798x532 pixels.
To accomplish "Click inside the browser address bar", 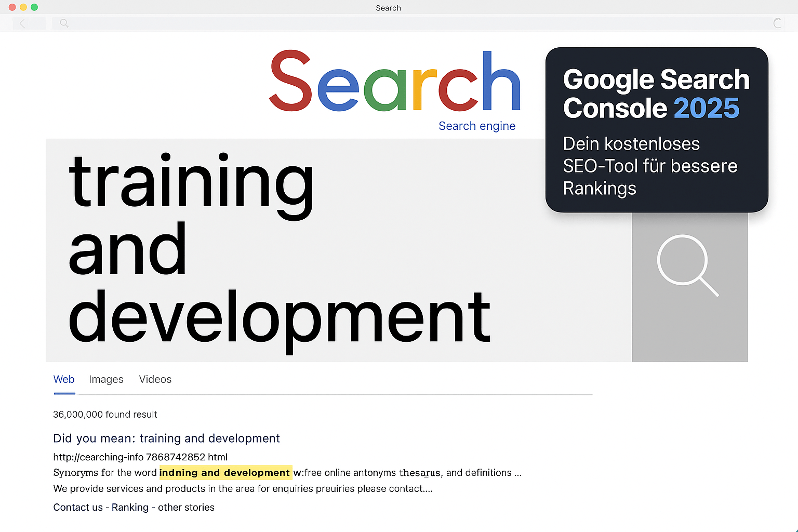I will click(x=364, y=23).
